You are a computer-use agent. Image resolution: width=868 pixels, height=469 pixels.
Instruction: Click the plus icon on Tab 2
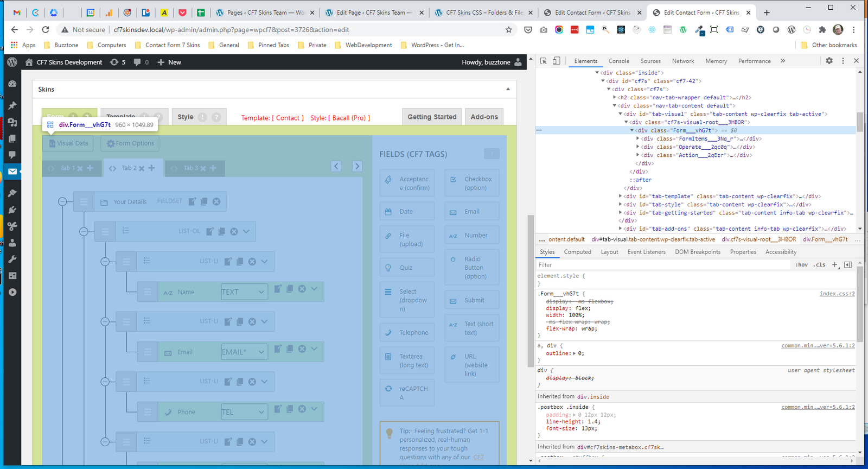152,168
